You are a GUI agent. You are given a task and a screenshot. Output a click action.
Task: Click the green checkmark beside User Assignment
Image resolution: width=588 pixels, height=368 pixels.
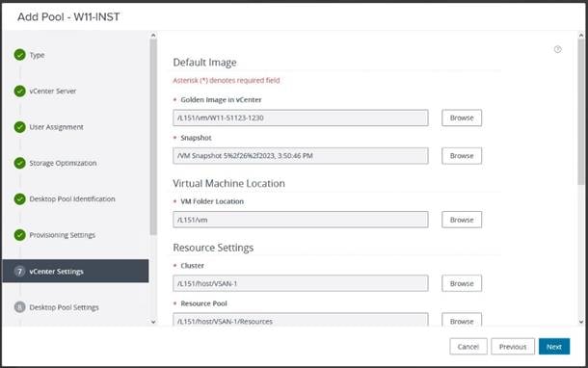tap(20, 127)
